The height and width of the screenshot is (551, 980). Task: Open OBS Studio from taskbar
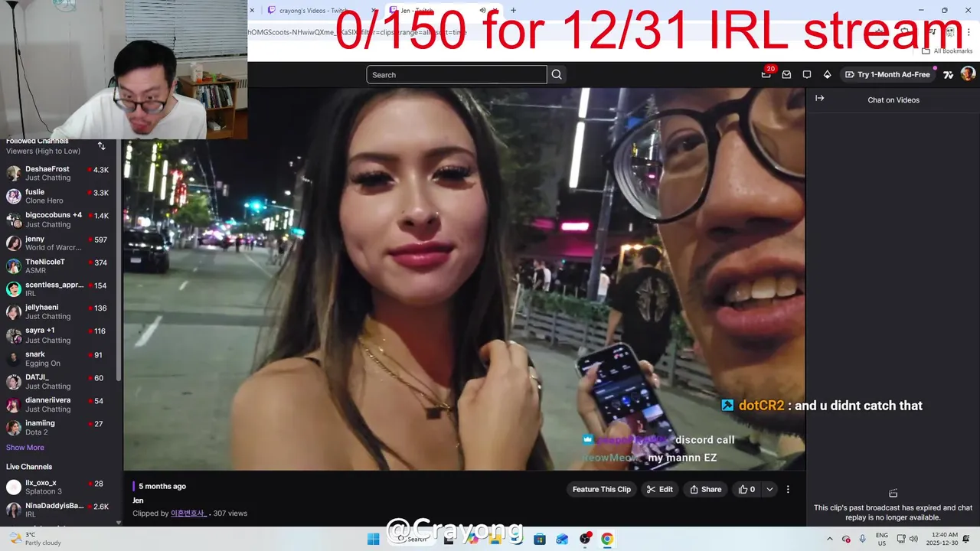tap(585, 539)
